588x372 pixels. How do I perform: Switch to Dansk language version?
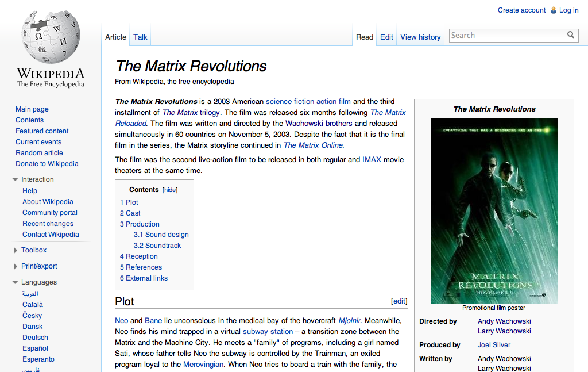tap(33, 326)
